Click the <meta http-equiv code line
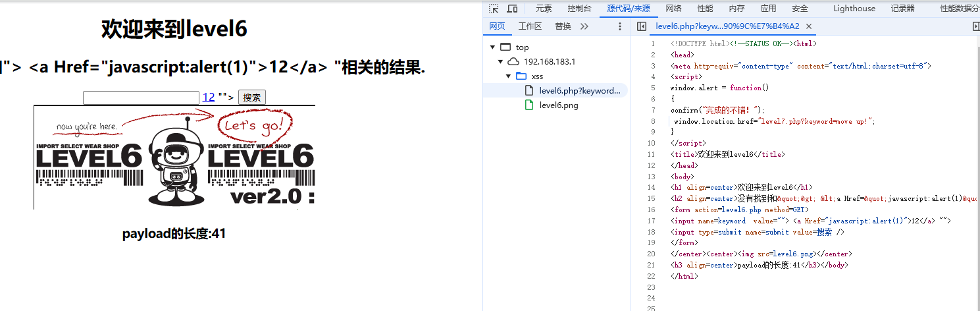Viewport: 980px width, 311px height. 800,66
